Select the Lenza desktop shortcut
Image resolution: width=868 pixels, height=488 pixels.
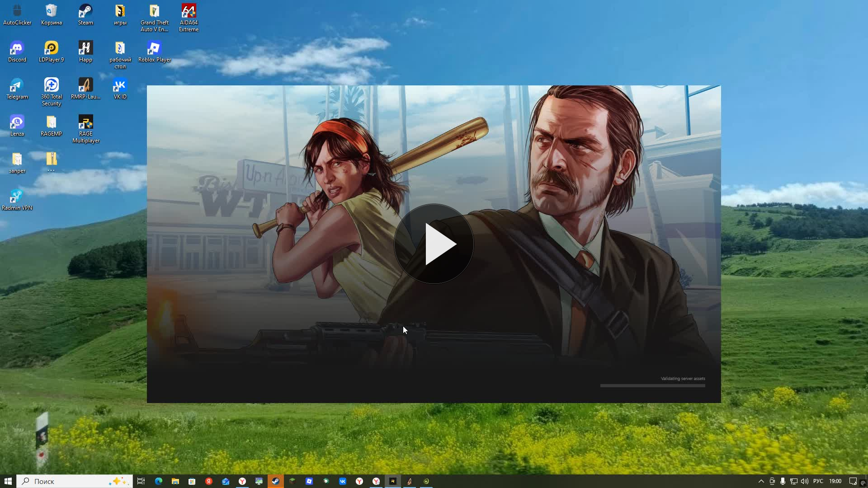pos(17,126)
